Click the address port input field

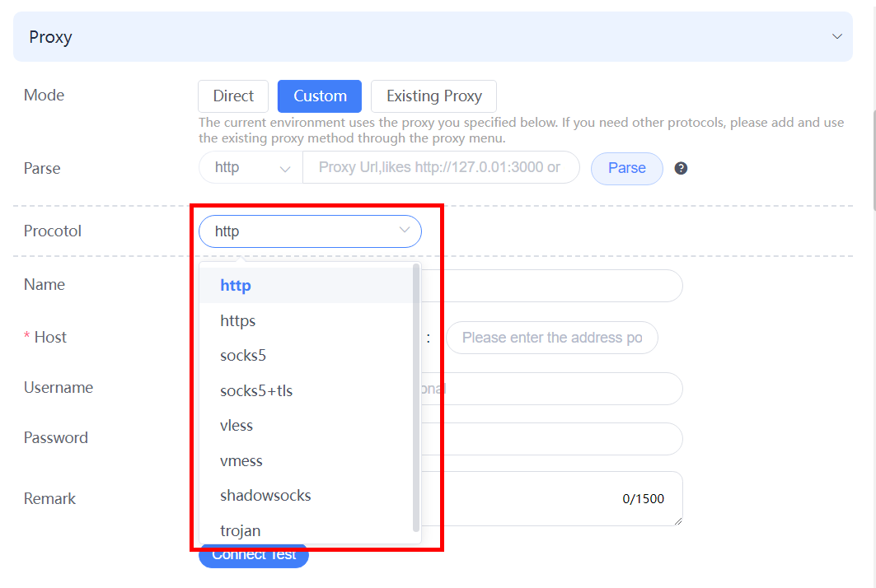pyautogui.click(x=552, y=338)
